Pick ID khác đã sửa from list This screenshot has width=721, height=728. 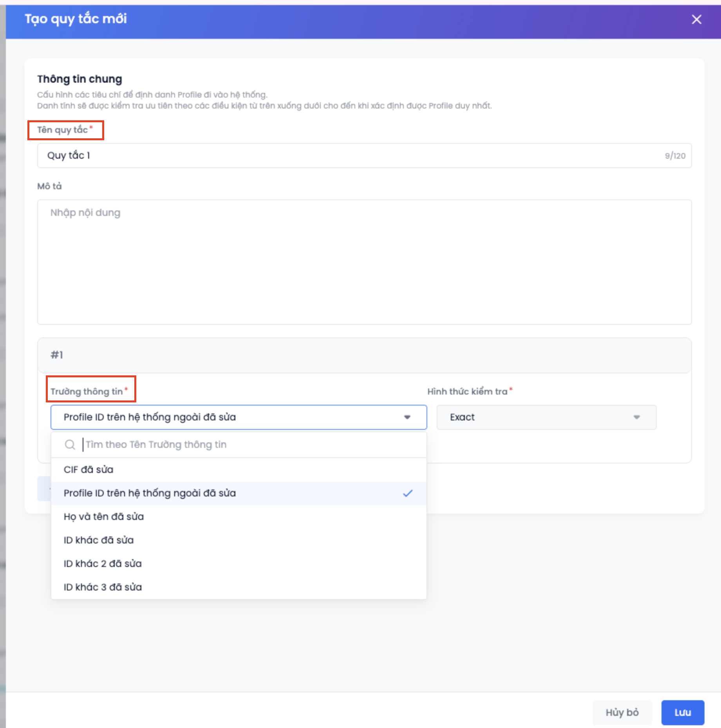tap(99, 540)
